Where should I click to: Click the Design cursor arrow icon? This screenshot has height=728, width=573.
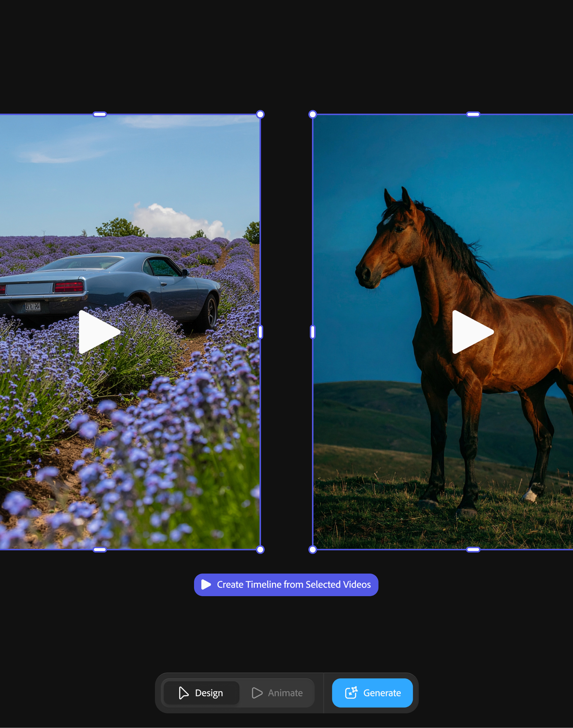click(183, 693)
